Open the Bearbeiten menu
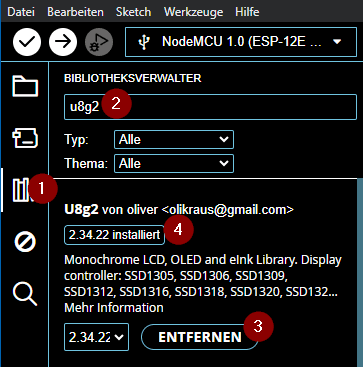Image resolution: width=363 pixels, height=367 pixels. click(75, 12)
